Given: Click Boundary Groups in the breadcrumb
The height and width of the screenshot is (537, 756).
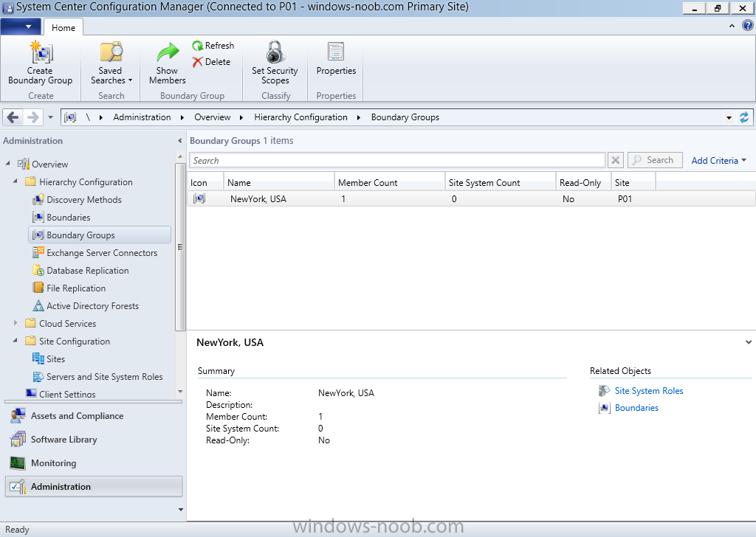Looking at the screenshot, I should coord(405,117).
